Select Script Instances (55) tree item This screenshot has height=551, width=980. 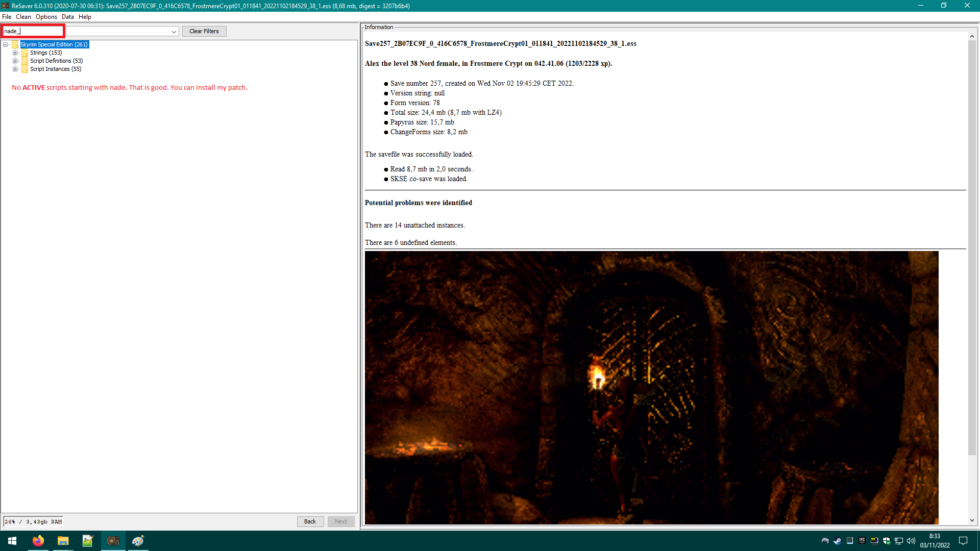point(56,69)
